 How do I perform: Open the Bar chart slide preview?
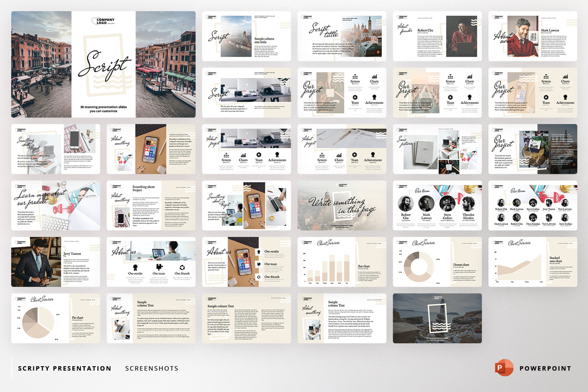(x=345, y=263)
